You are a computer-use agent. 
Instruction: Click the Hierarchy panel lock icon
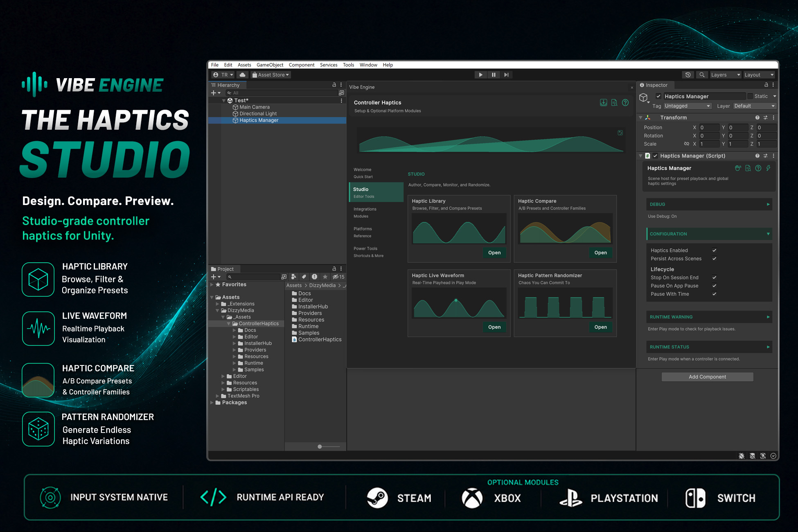[334, 85]
